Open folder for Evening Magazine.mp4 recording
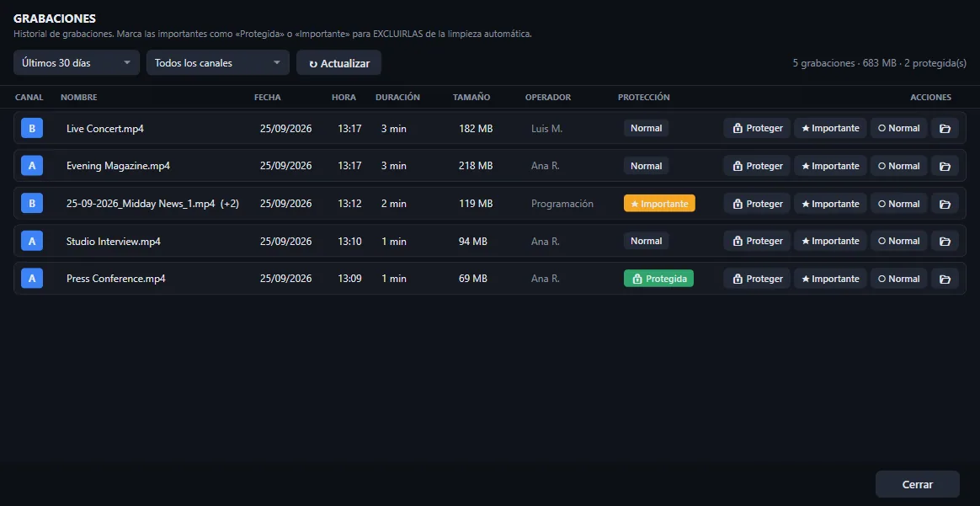The height and width of the screenshot is (506, 980). (x=945, y=166)
